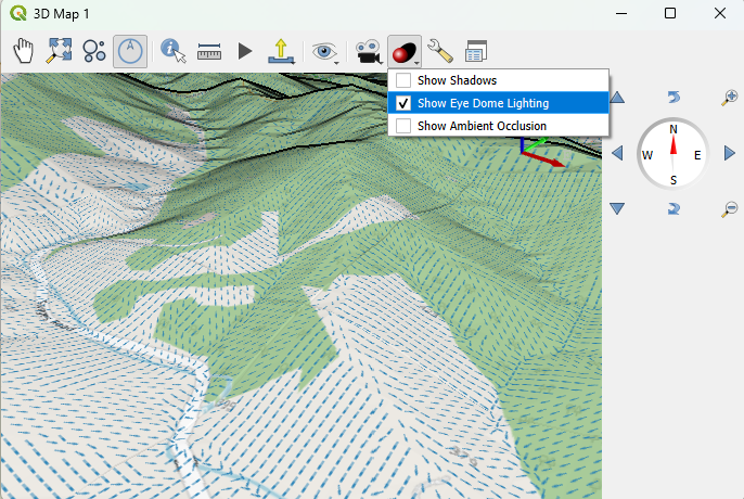Image resolution: width=744 pixels, height=499 pixels.
Task: Select the Measurement Line ruler tool
Action: [209, 51]
